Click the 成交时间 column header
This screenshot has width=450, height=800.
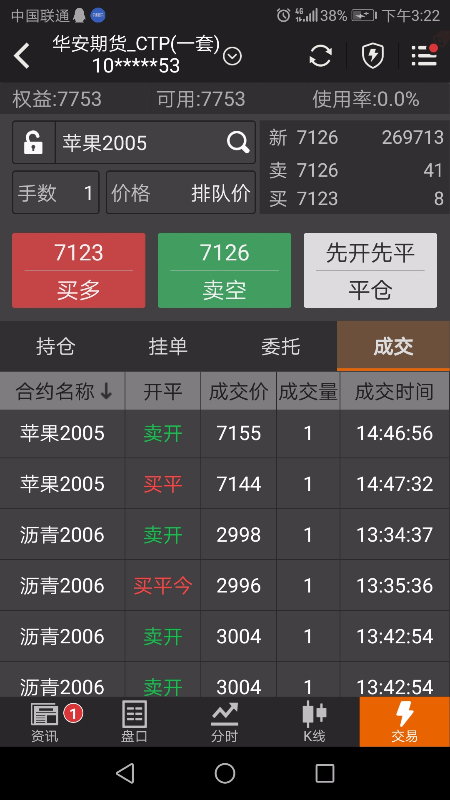coord(395,392)
